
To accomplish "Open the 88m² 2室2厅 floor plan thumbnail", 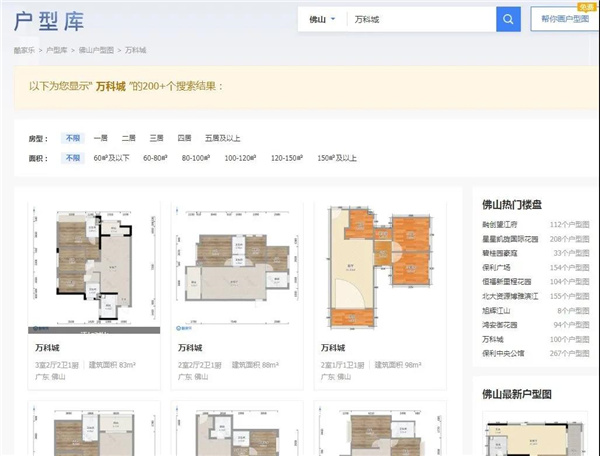I will (237, 268).
